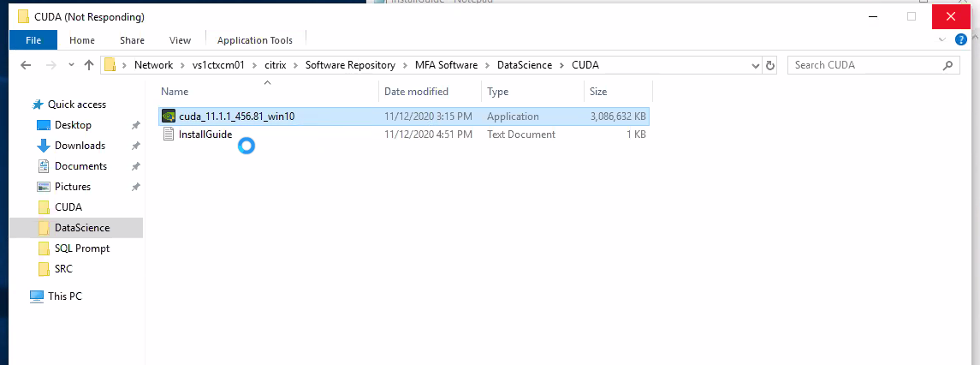
Task: Click the search magnifier icon
Action: point(948,65)
